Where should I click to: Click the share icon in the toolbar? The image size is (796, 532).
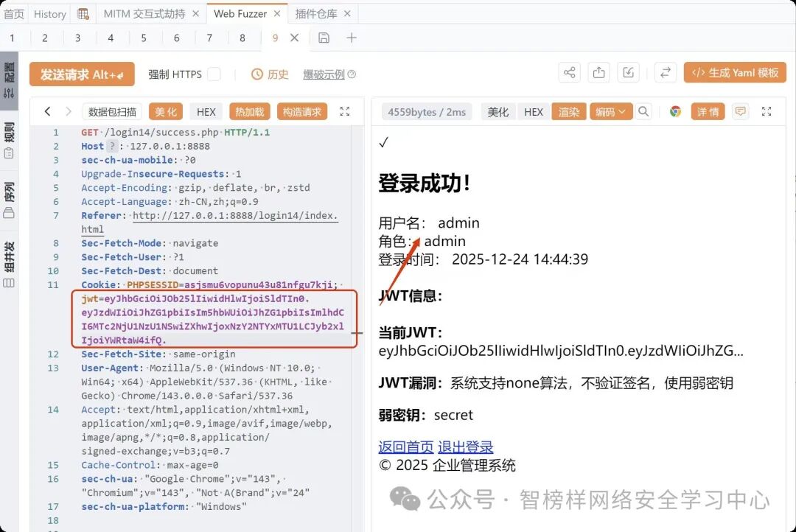(x=569, y=73)
